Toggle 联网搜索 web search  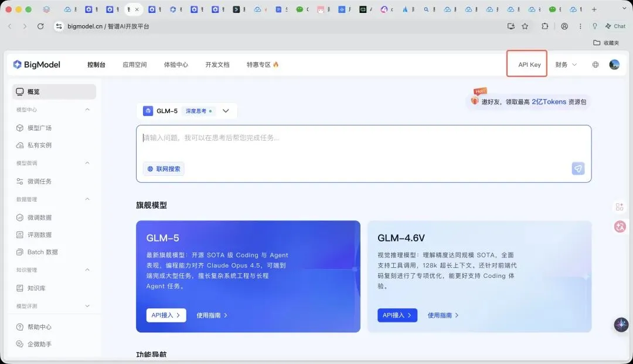point(164,169)
